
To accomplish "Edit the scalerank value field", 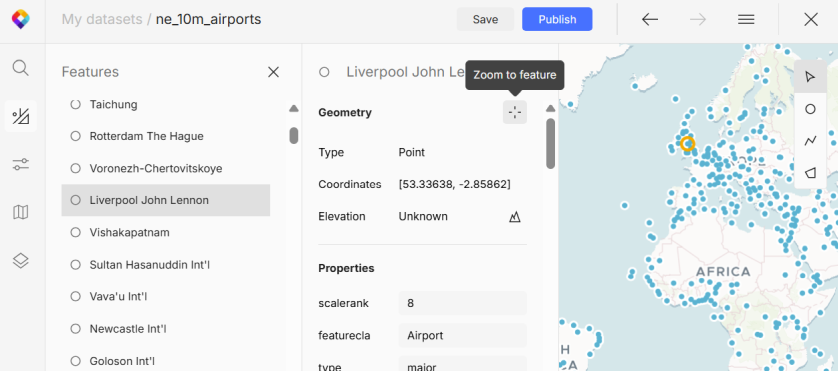I will point(463,303).
